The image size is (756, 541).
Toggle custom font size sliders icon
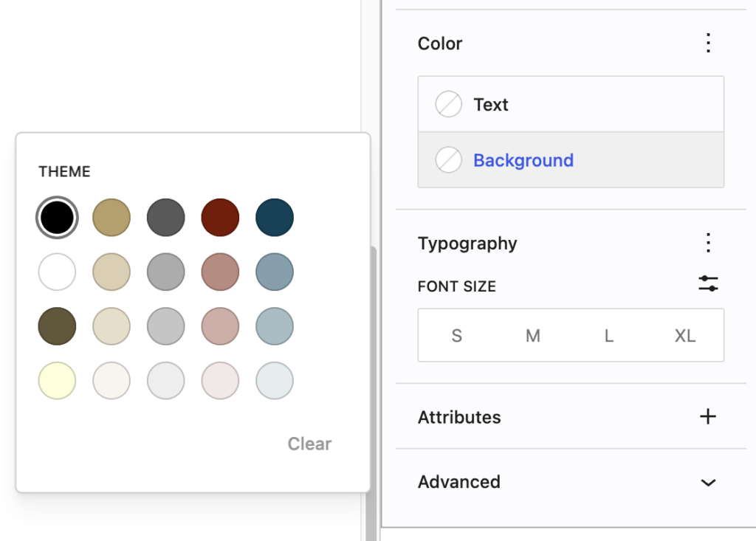click(x=708, y=283)
